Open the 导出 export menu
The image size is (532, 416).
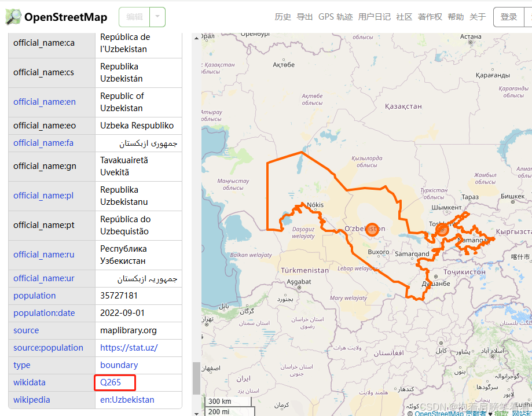[x=304, y=17]
